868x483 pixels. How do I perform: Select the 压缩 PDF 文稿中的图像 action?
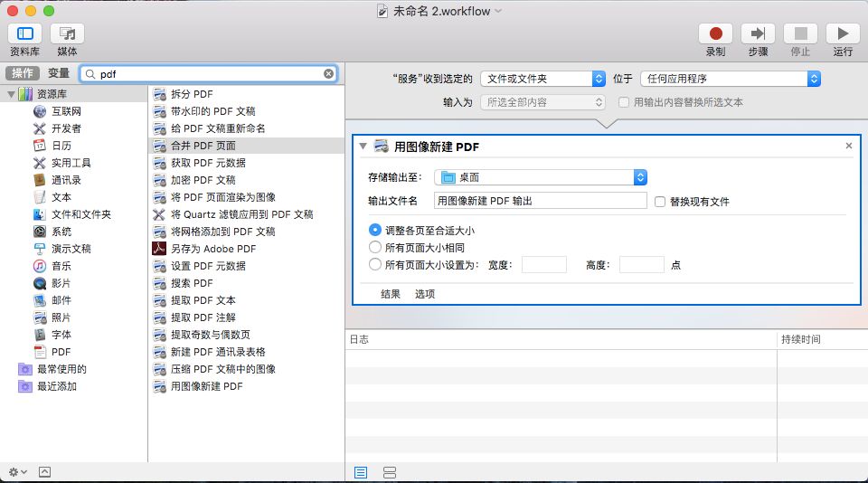[x=222, y=369]
